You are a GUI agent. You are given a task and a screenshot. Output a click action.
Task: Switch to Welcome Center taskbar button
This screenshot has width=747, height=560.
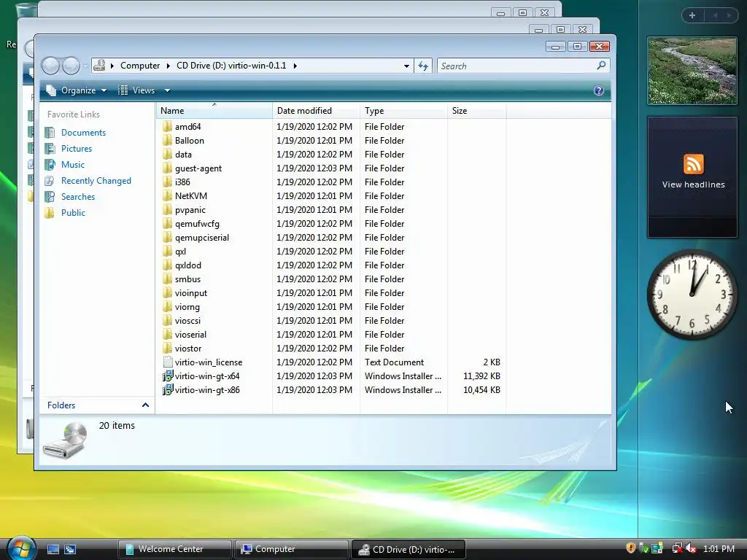coord(175,549)
